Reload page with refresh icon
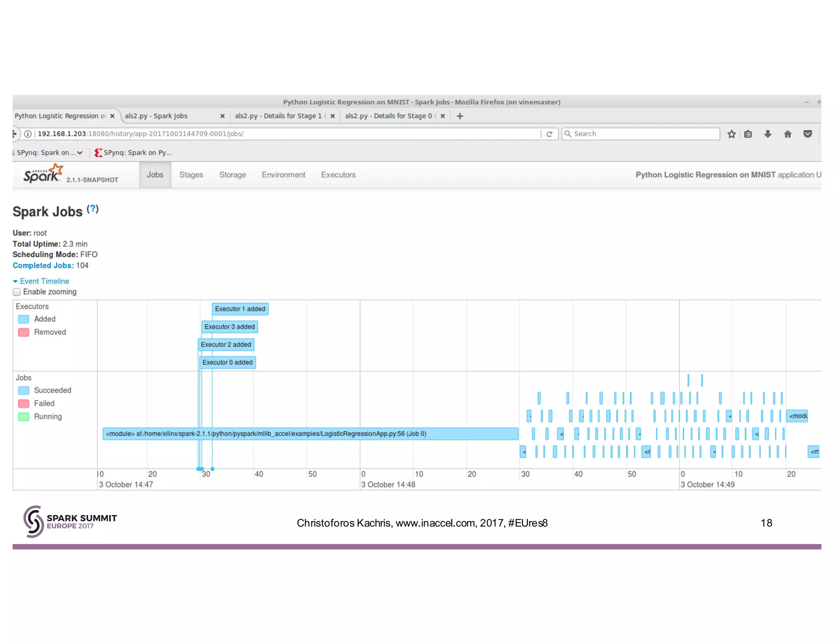The image size is (834, 644). tap(549, 134)
